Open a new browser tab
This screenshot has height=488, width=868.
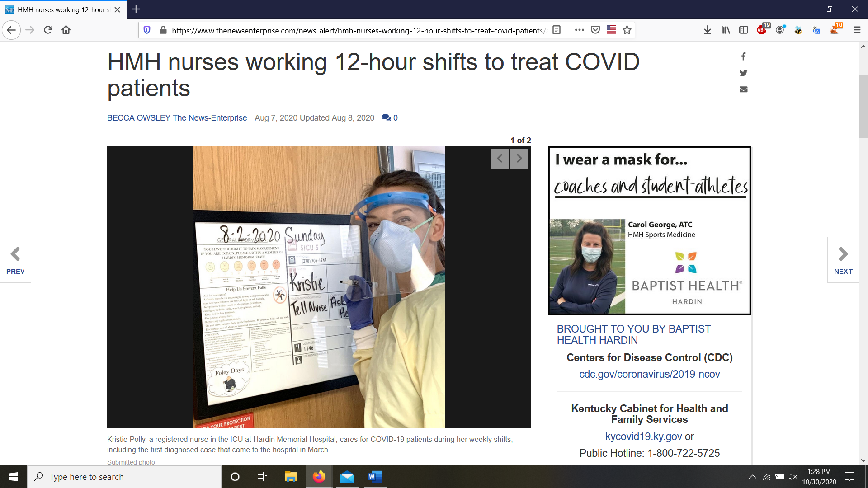click(x=136, y=9)
